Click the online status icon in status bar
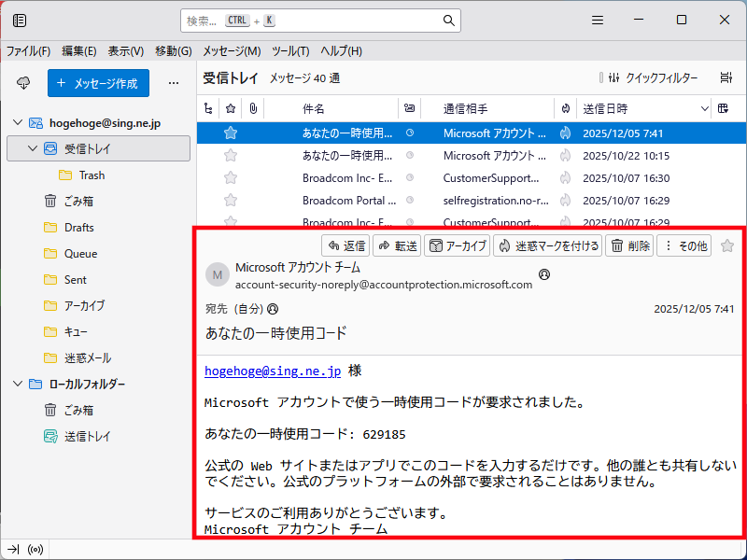Screen dimensions: 747x560 [x=35, y=550]
